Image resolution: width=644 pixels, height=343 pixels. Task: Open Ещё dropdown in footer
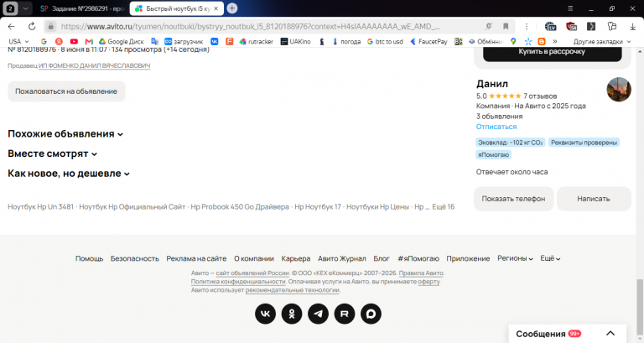coord(550,258)
